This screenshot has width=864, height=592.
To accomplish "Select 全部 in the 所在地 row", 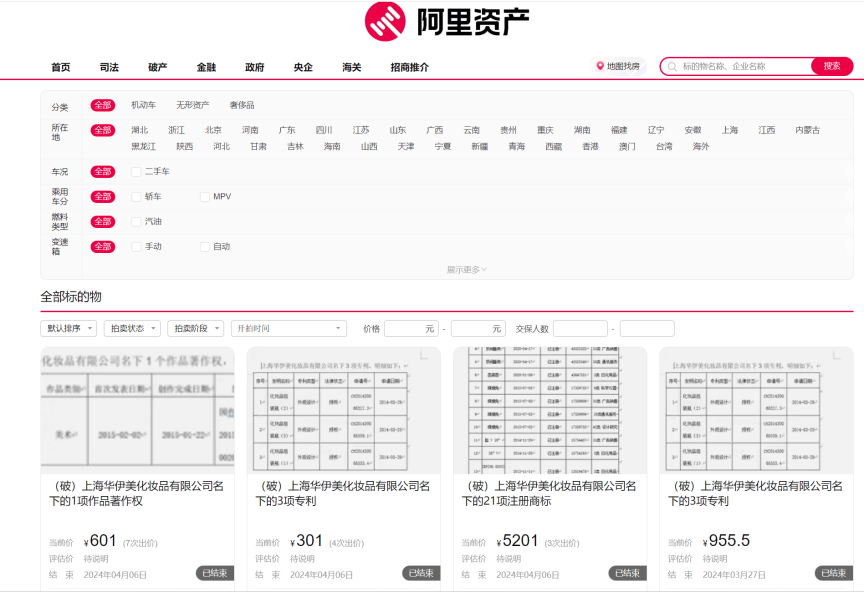I will (x=103, y=131).
